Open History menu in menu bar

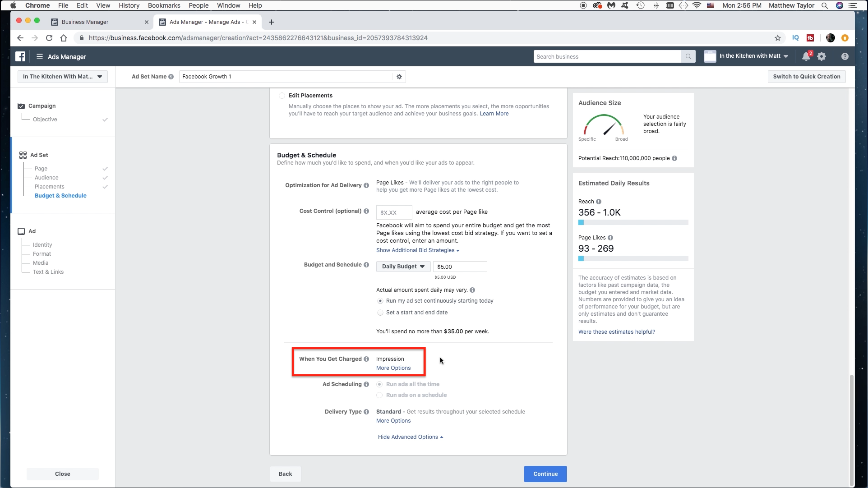pos(129,5)
